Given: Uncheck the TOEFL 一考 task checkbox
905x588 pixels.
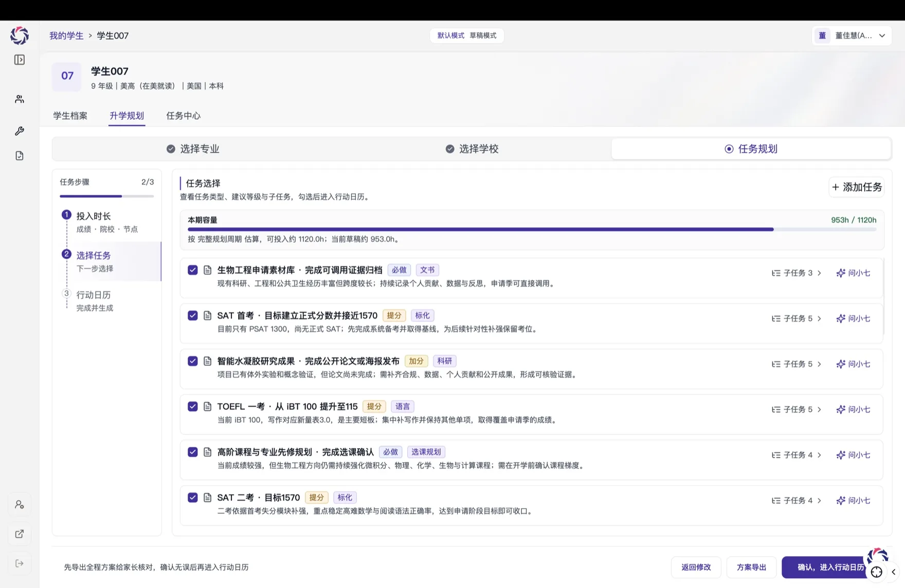Looking at the screenshot, I should [193, 407].
